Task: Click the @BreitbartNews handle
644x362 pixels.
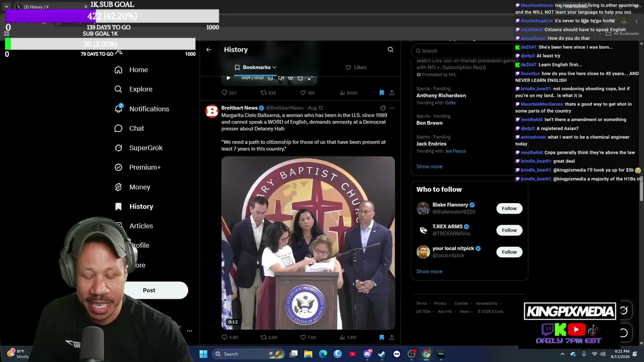Action: click(285, 108)
